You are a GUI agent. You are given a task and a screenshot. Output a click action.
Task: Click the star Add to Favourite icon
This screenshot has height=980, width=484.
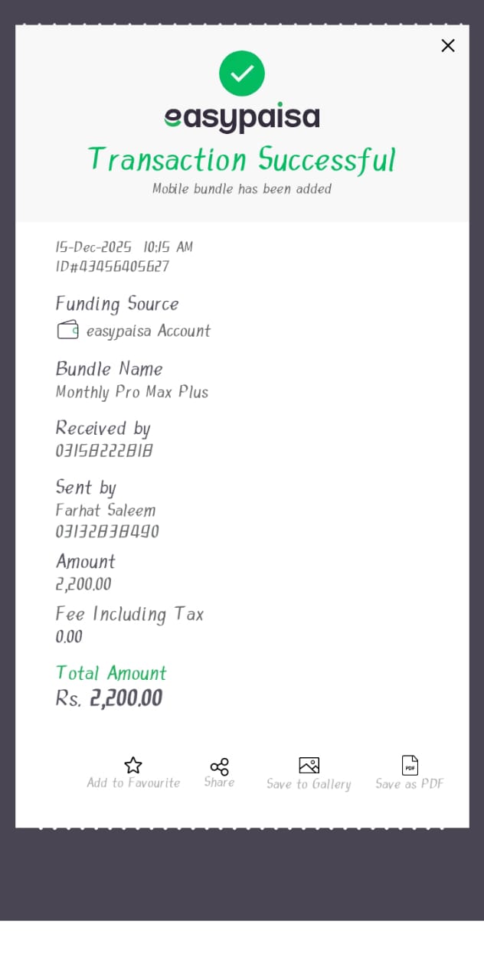133,765
